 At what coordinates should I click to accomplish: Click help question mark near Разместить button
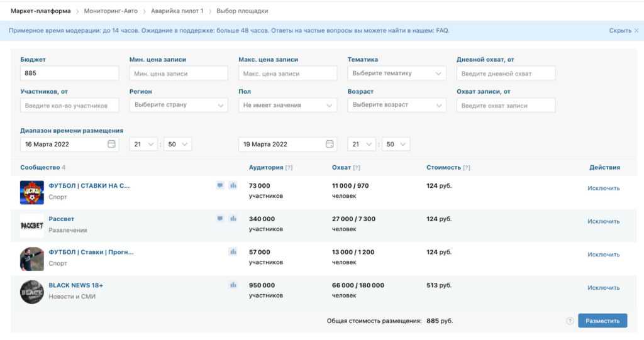tap(570, 321)
